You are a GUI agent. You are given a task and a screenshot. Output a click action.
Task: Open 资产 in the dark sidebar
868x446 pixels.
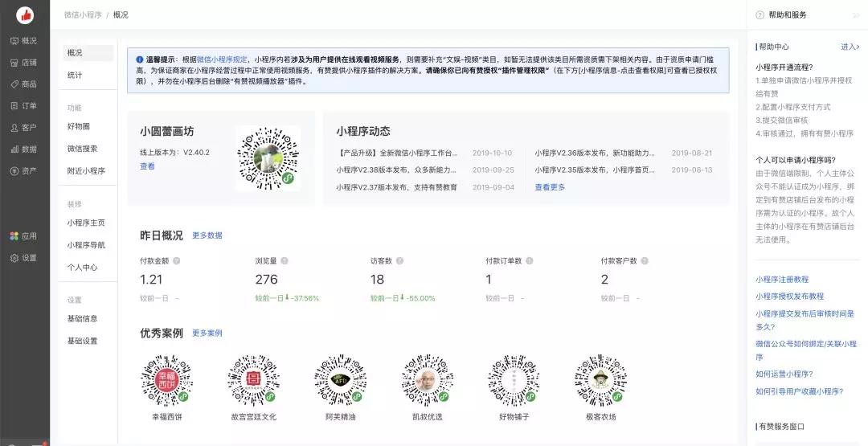(24, 171)
